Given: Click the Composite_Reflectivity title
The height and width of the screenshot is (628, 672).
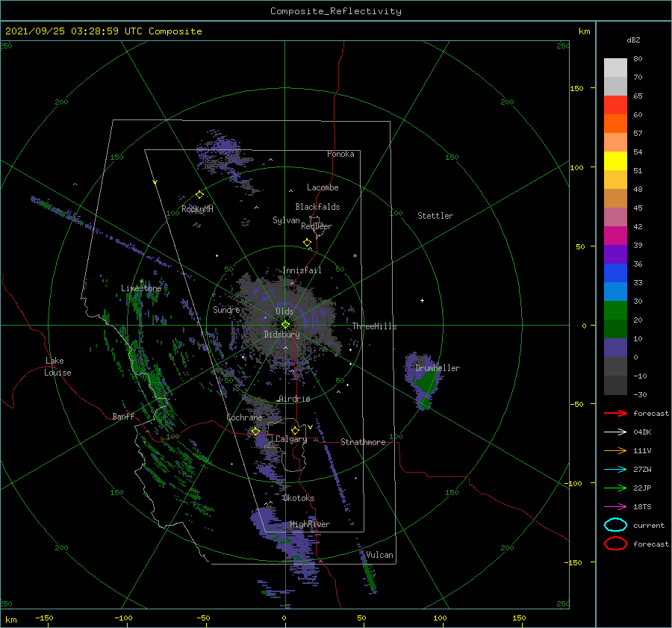Looking at the screenshot, I should 336,11.
